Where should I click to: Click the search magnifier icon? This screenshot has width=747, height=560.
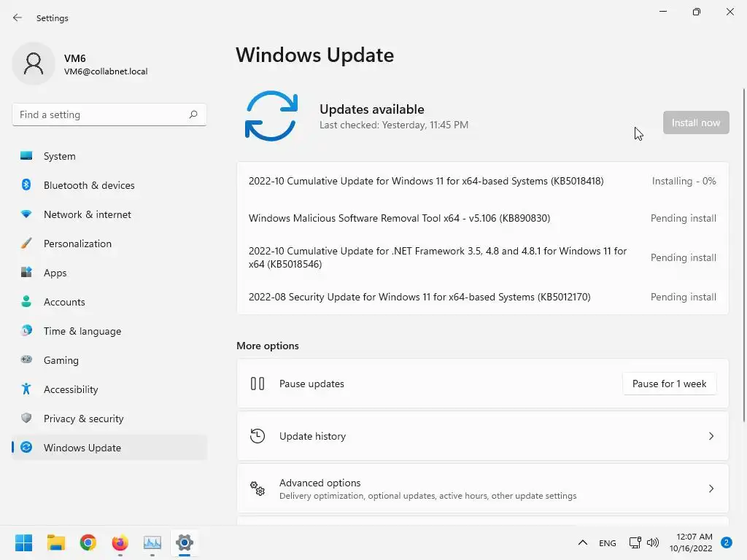pos(193,114)
